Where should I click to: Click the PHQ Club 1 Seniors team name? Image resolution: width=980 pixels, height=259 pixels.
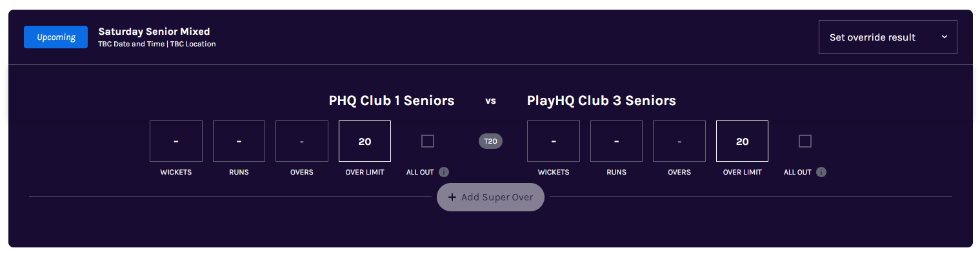[392, 101]
